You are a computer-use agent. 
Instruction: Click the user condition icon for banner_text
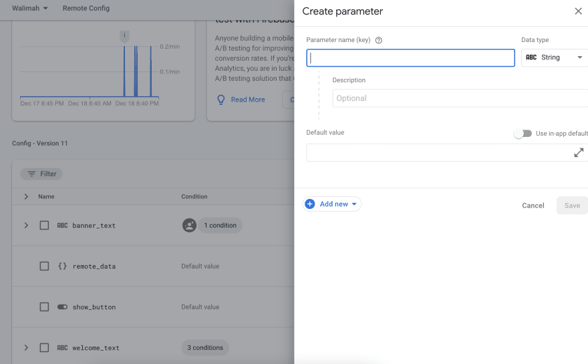[189, 225]
